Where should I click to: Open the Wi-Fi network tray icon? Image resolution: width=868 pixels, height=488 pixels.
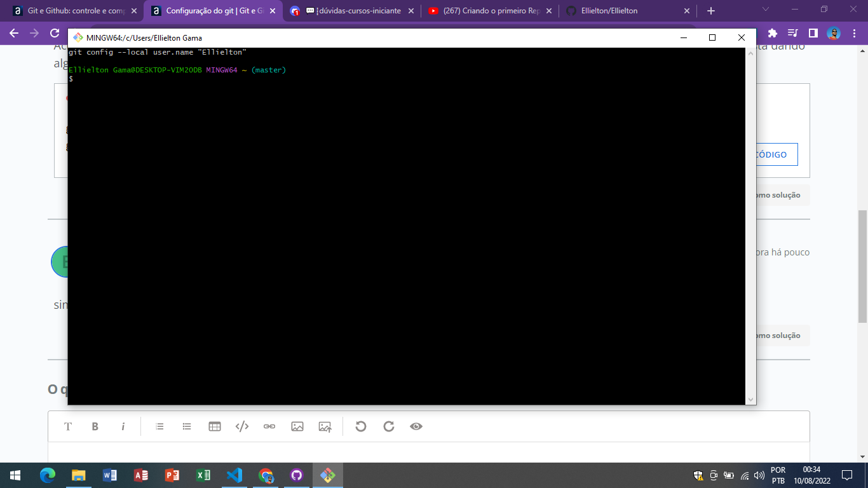coord(744,475)
